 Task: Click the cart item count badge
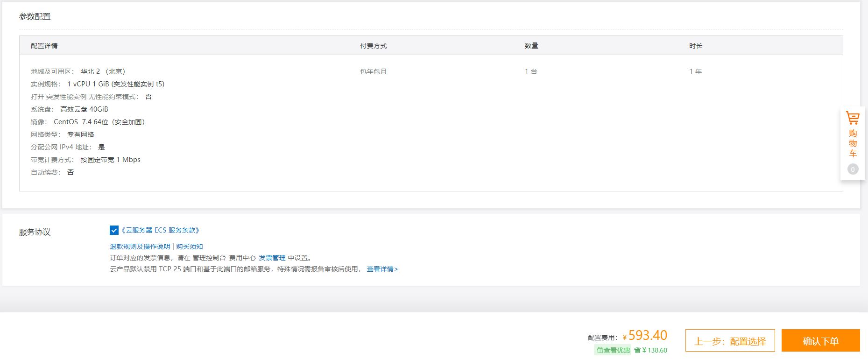[853, 169]
